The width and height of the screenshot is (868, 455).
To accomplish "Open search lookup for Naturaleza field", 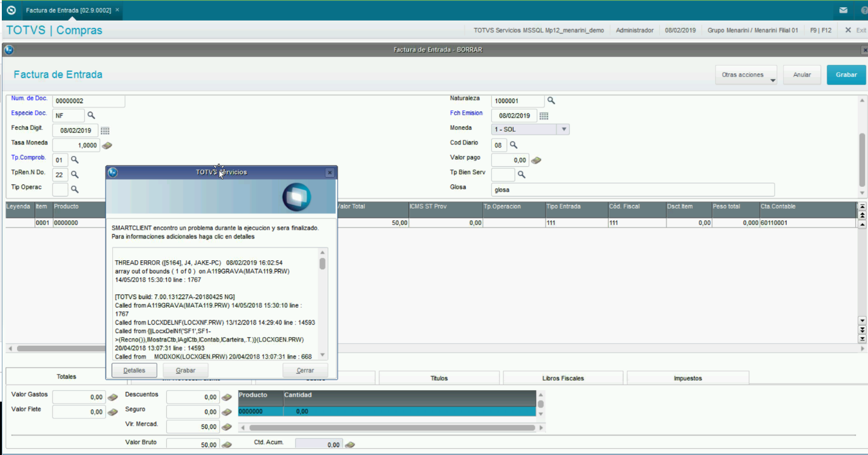I will (x=551, y=101).
